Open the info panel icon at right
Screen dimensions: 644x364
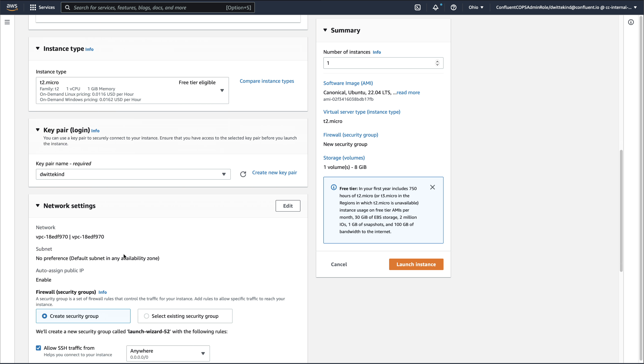[x=631, y=22]
